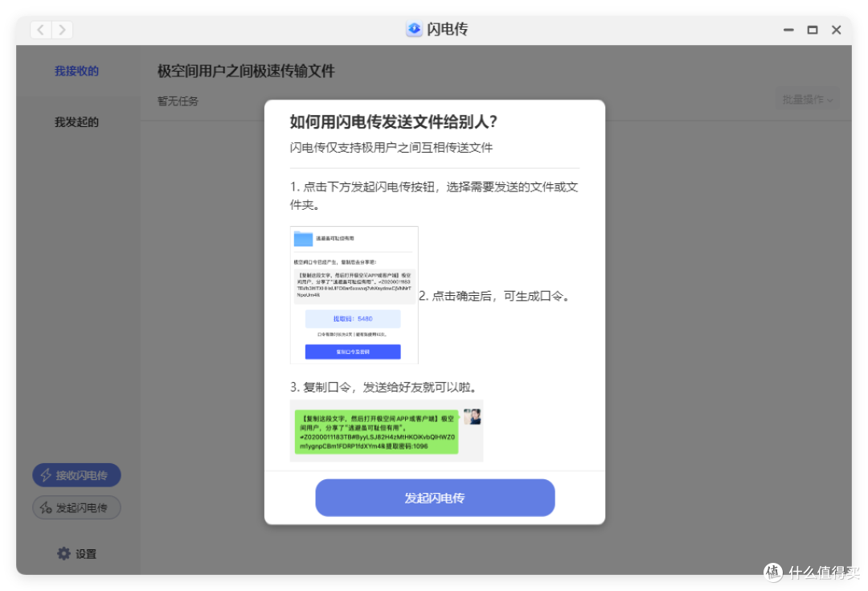The width and height of the screenshot is (868, 591).
Task: Click the step 1 instruction text
Action: pos(434,195)
